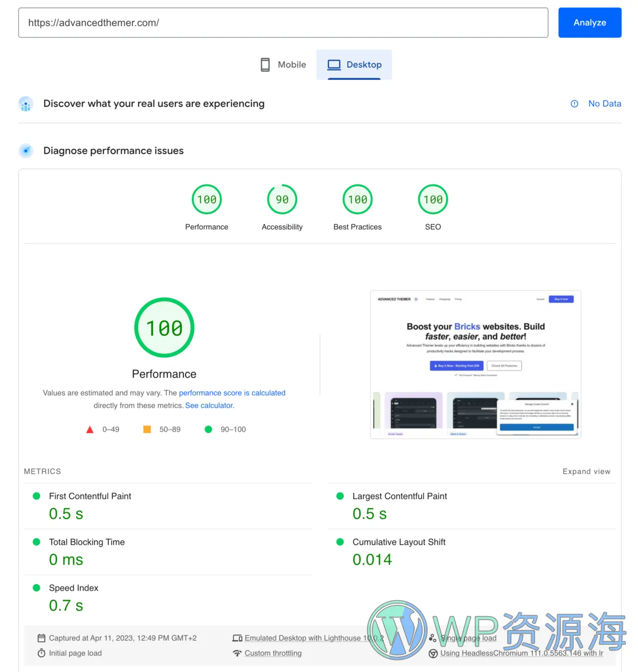Click First Contentful Paint metric label
Image resolution: width=638 pixels, height=672 pixels.
tap(90, 496)
